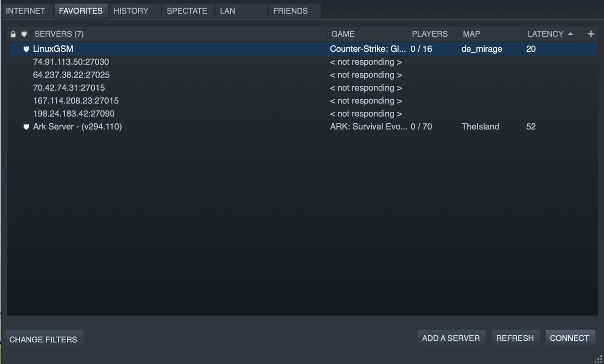Click the Latency column header to reverse sorting

(x=545, y=34)
